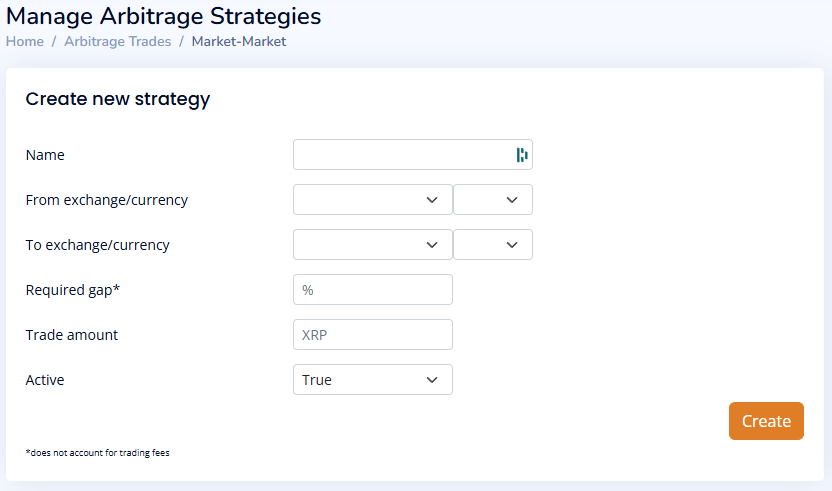This screenshot has width=832, height=491.
Task: Expand the From currency dropdown
Action: pos(492,200)
